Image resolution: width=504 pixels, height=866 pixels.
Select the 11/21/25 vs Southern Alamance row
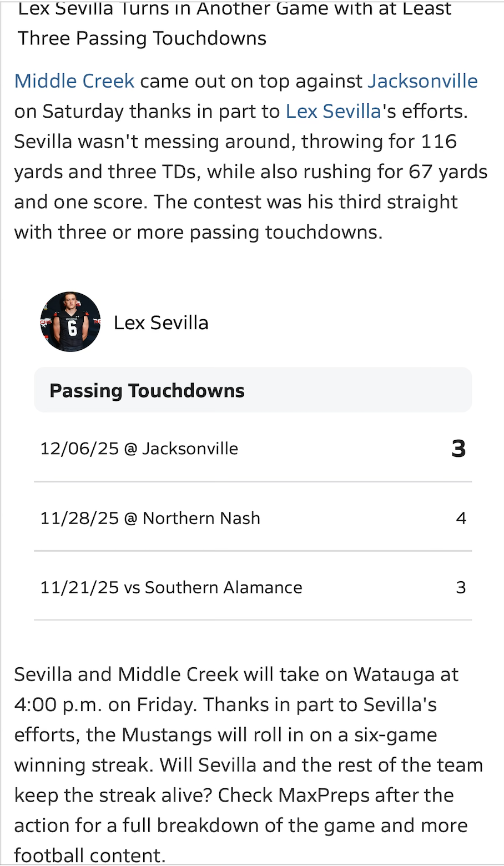[171, 587]
